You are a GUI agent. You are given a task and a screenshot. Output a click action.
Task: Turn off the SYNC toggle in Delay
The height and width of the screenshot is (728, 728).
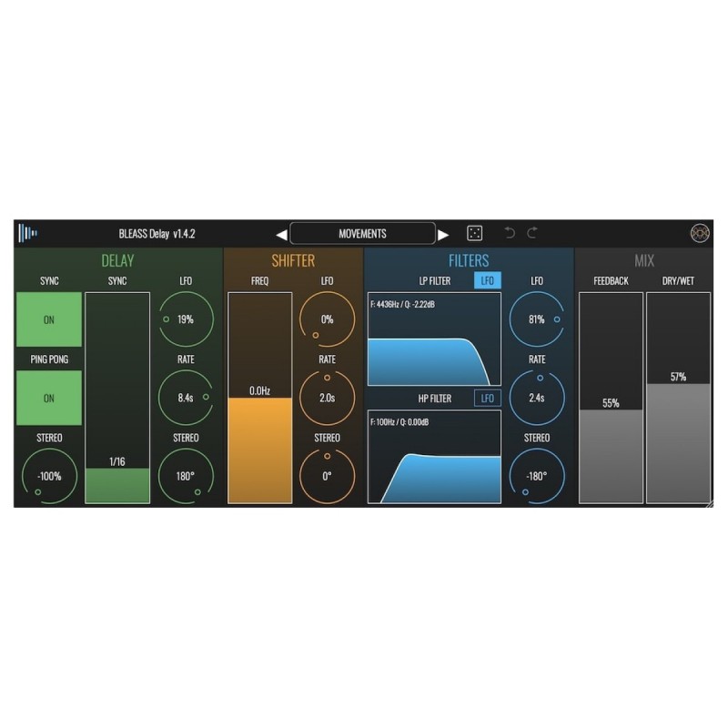(x=48, y=319)
